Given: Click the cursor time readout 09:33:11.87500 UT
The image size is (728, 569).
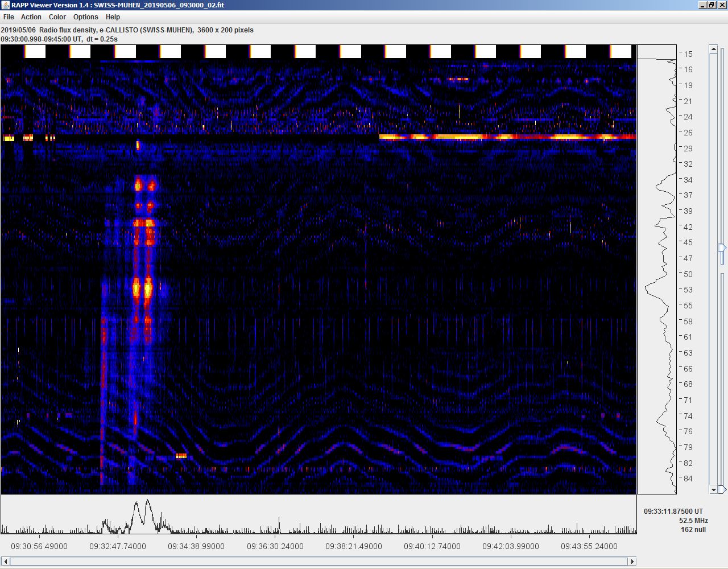Looking at the screenshot, I should pyautogui.click(x=673, y=512).
